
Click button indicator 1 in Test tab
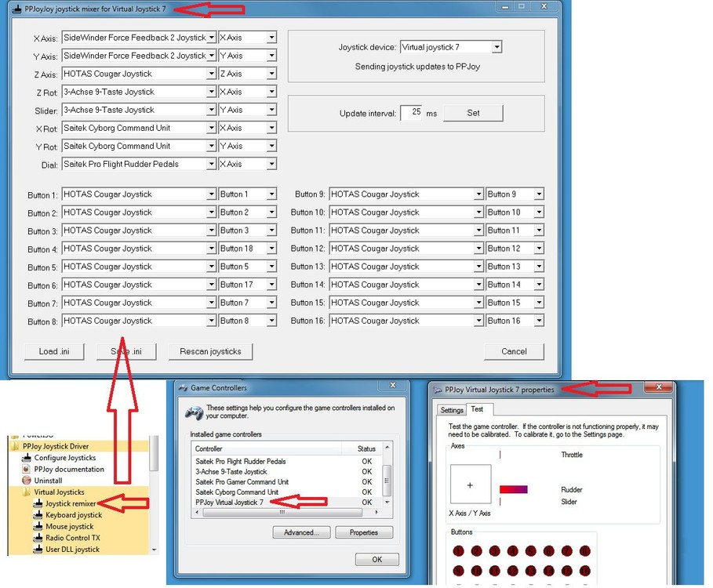(458, 551)
